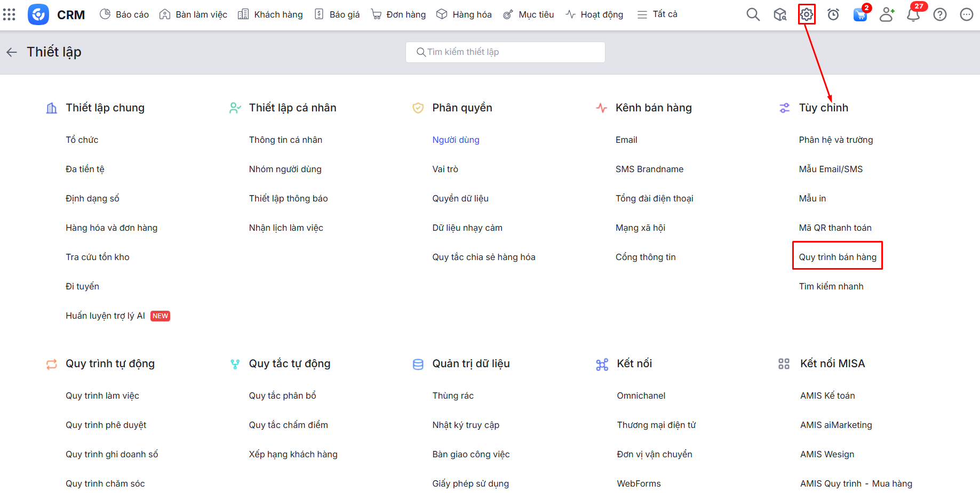The width and height of the screenshot is (980, 493).
Task: Go to Khách hàng in navigation
Action: pyautogui.click(x=270, y=14)
